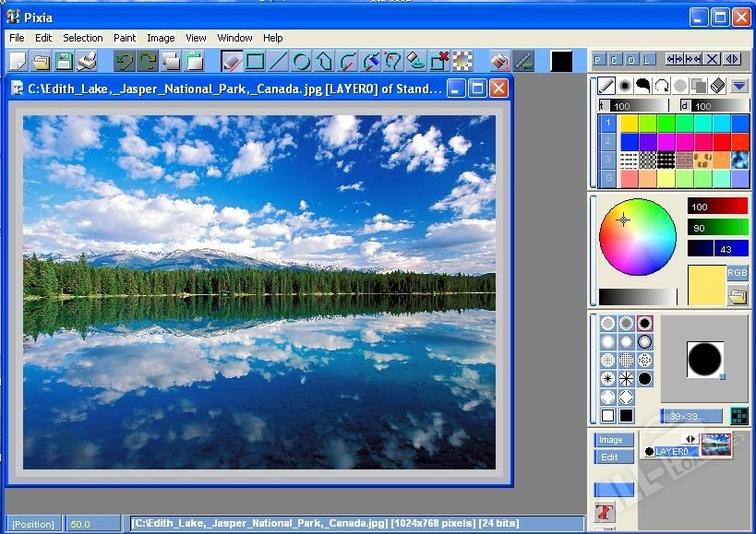756x534 pixels.
Task: Click the Save floppy disk icon
Action: tap(64, 62)
